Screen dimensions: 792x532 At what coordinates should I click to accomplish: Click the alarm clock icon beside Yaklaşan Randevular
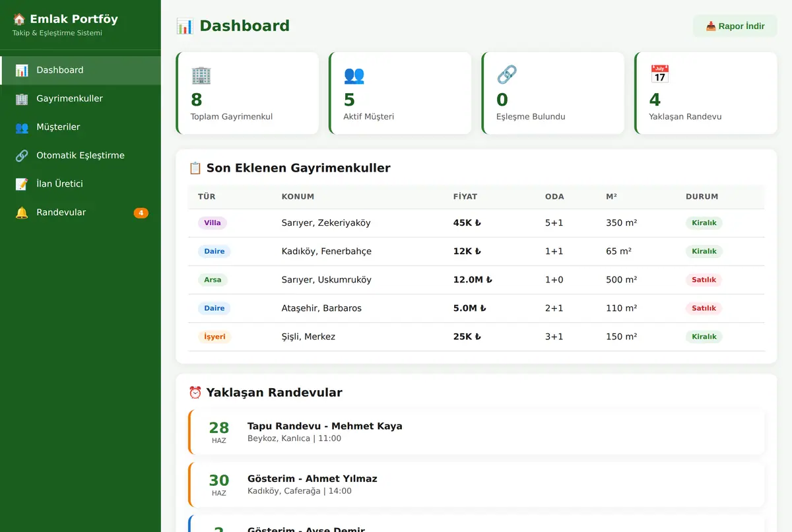(195, 393)
